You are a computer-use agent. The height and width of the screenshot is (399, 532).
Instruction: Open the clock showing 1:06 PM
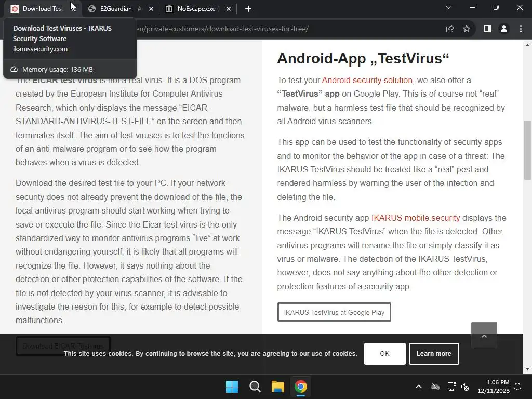click(494, 387)
